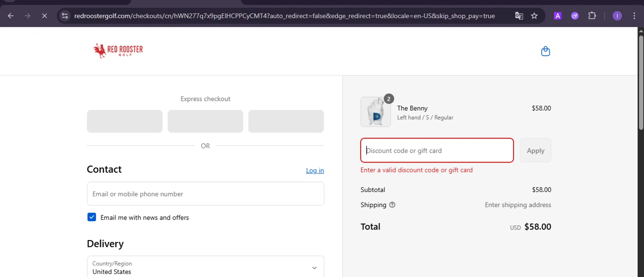This screenshot has width=644, height=277.
Task: Click the translate page icon
Action: pyautogui.click(x=519, y=16)
